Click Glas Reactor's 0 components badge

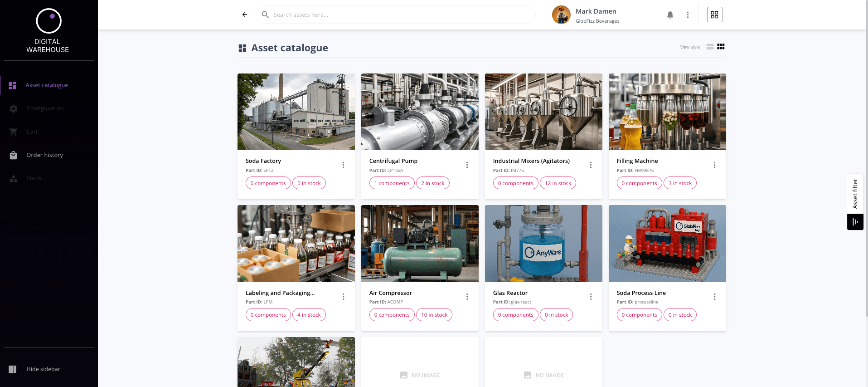tap(516, 314)
